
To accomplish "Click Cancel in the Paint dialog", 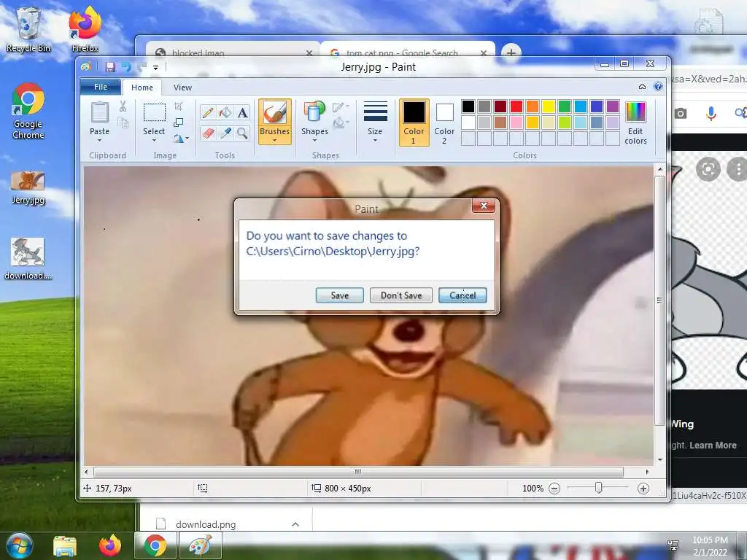I will [462, 295].
